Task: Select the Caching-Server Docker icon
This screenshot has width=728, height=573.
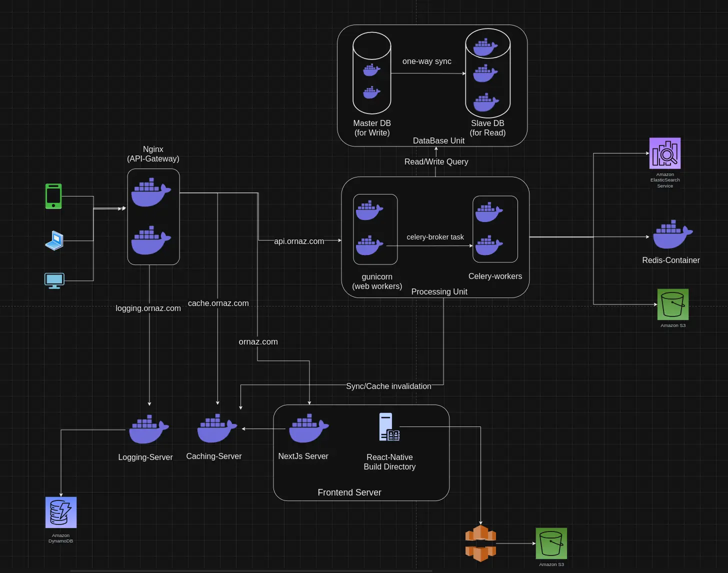Action: click(x=217, y=428)
